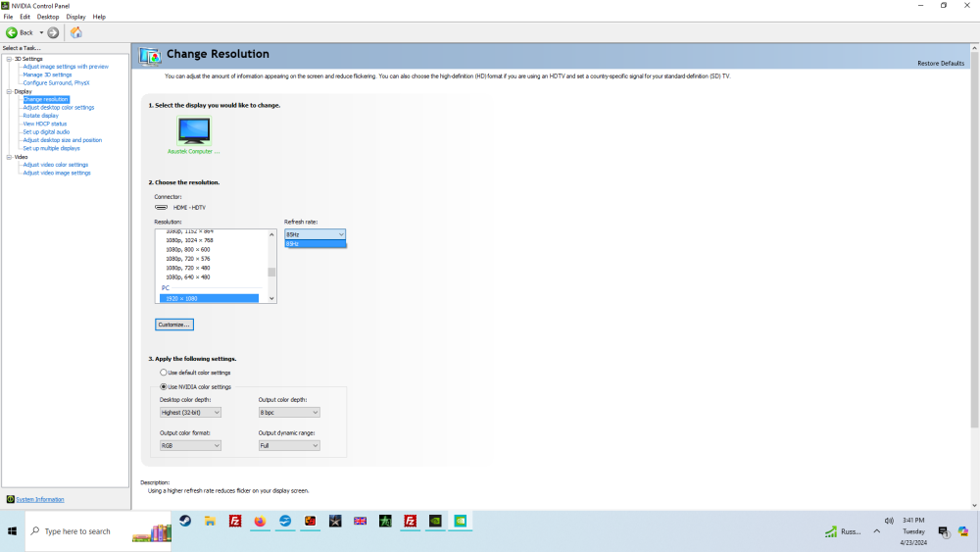Select the Asustek Computer monitor icon

pos(194,130)
